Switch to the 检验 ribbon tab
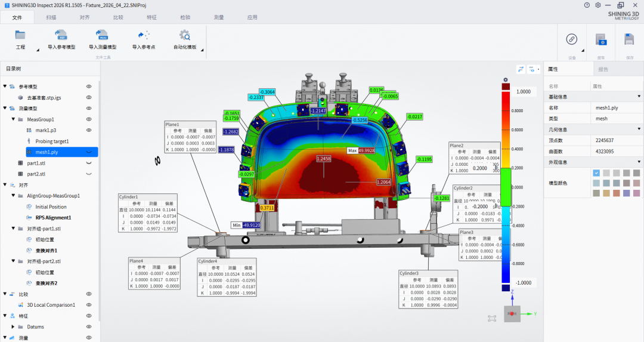 [185, 17]
